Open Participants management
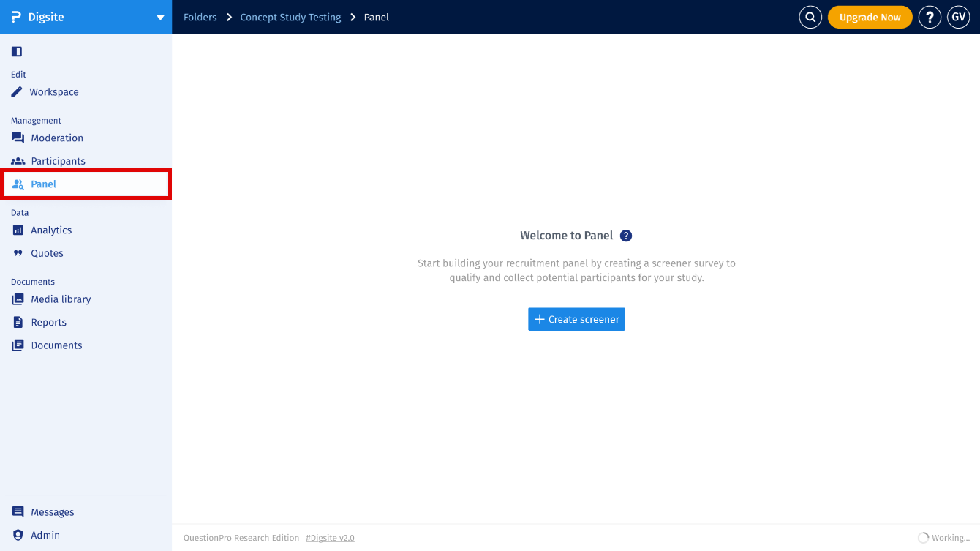The width and height of the screenshot is (980, 551). pos(17,161)
